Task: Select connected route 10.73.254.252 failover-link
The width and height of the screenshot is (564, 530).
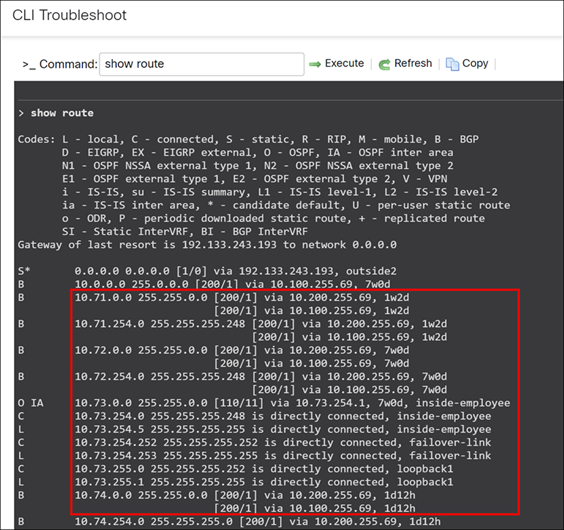Action: pos(255,442)
